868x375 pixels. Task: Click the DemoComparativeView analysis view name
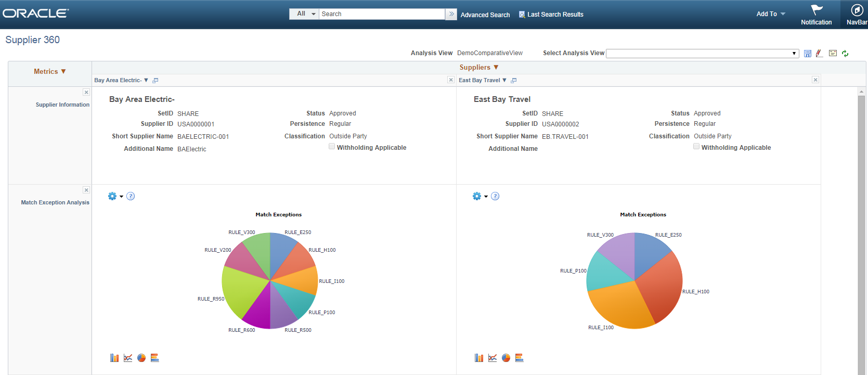coord(490,53)
